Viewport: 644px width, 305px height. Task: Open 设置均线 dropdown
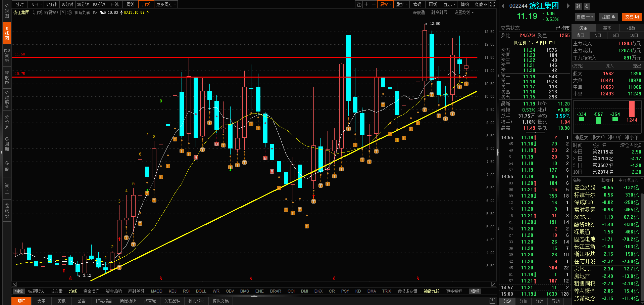point(464,13)
